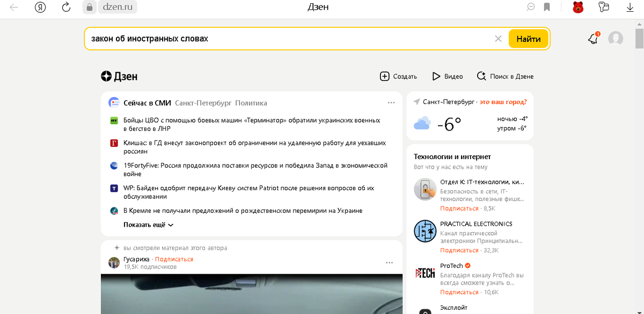Reload the page with the refresh icon

[x=66, y=7]
